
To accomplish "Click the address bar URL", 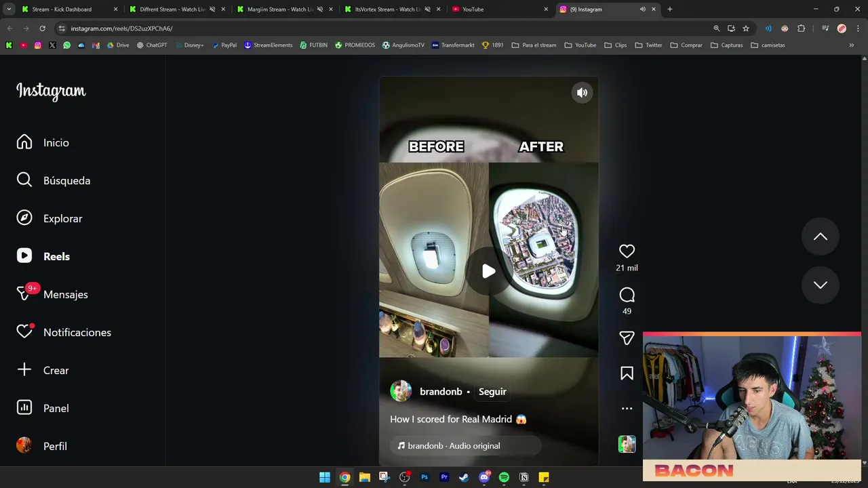I will point(121,28).
